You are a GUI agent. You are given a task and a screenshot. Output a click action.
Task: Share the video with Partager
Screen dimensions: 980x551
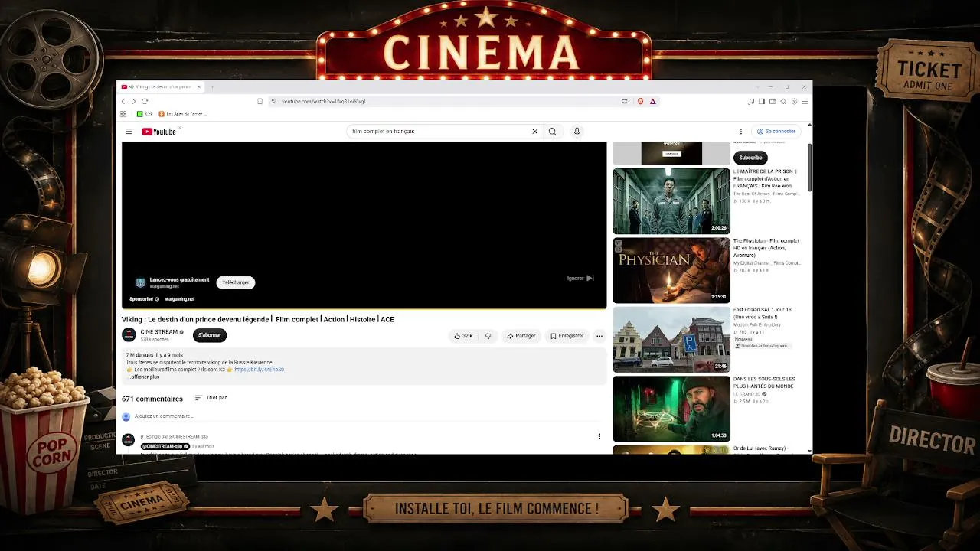pyautogui.click(x=521, y=336)
